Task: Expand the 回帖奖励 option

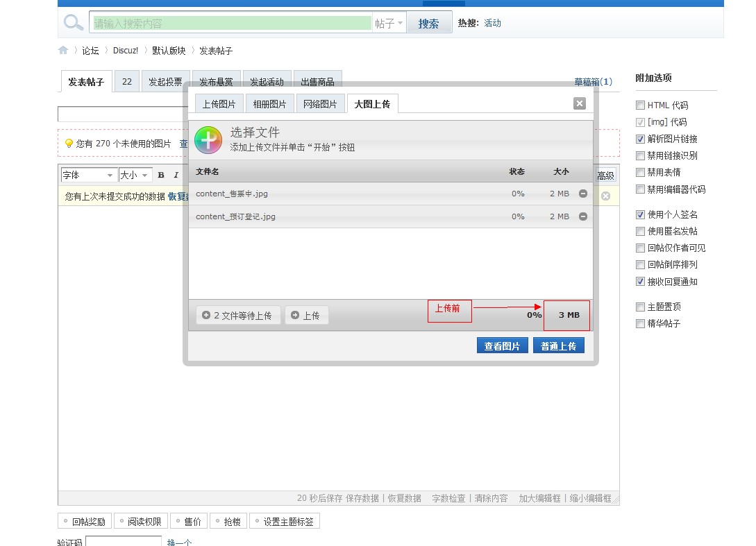Action: click(x=85, y=522)
